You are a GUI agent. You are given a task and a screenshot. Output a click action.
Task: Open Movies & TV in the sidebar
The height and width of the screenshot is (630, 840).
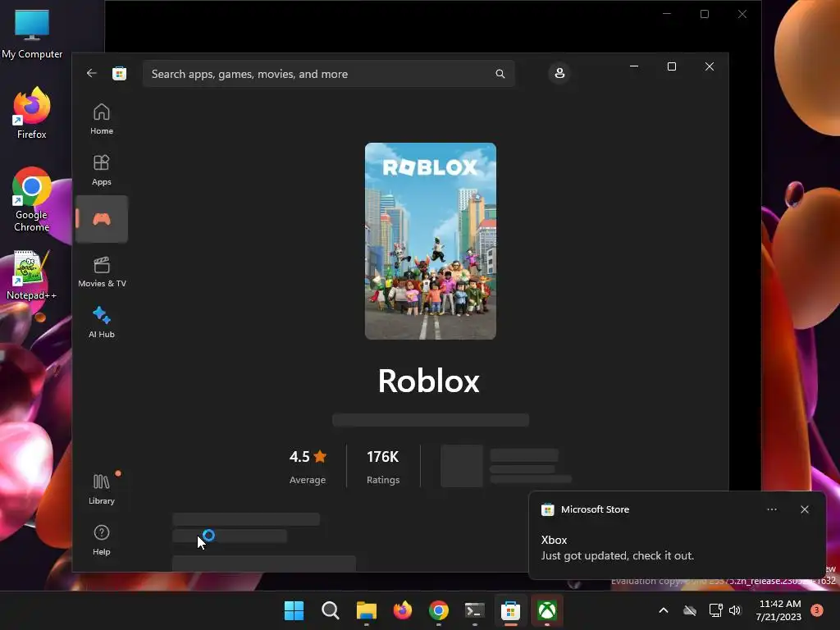point(102,272)
